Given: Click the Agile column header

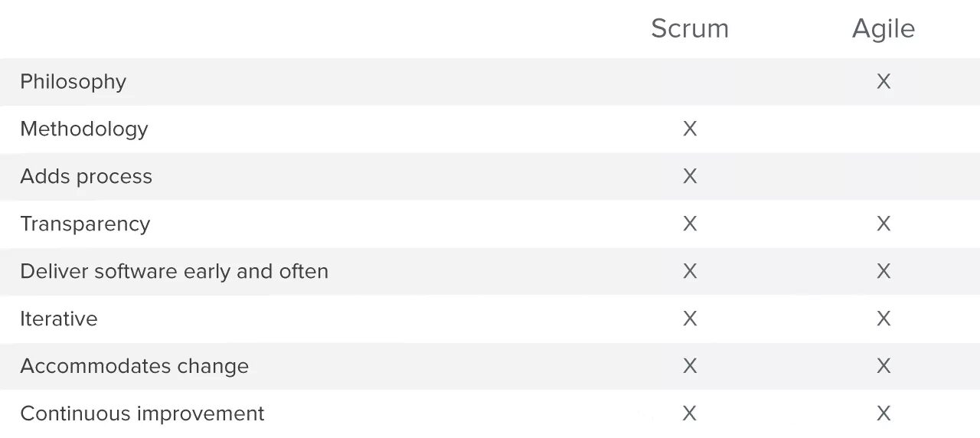Looking at the screenshot, I should [883, 29].
